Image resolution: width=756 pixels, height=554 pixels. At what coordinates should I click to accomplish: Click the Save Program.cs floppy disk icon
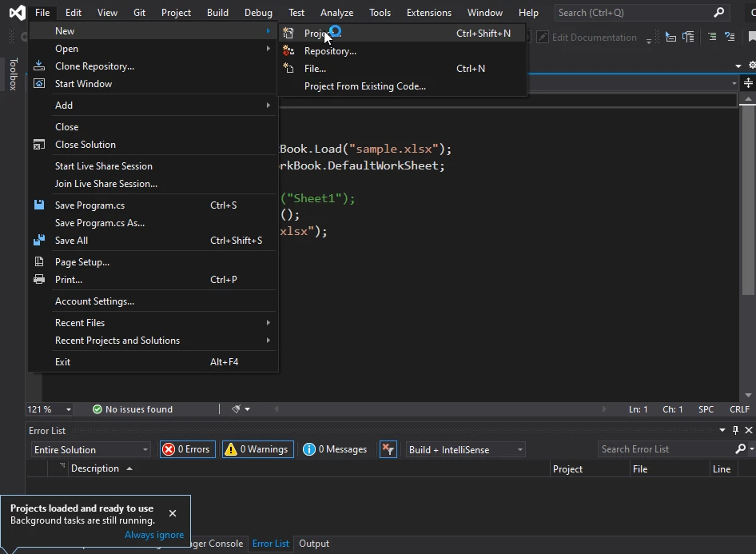point(39,205)
